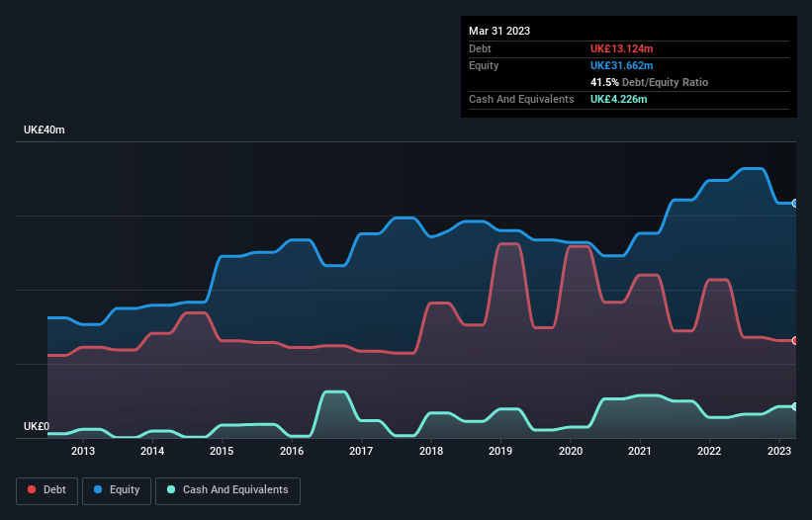
Task: Click the 2013 x-axis label
Action: (83, 451)
